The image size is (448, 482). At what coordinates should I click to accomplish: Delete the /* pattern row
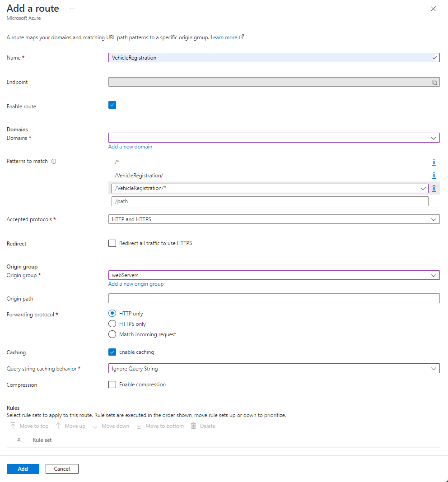434,162
